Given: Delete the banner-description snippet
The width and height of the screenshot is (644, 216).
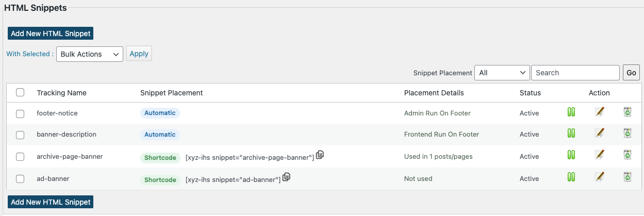Looking at the screenshot, I should point(627,133).
